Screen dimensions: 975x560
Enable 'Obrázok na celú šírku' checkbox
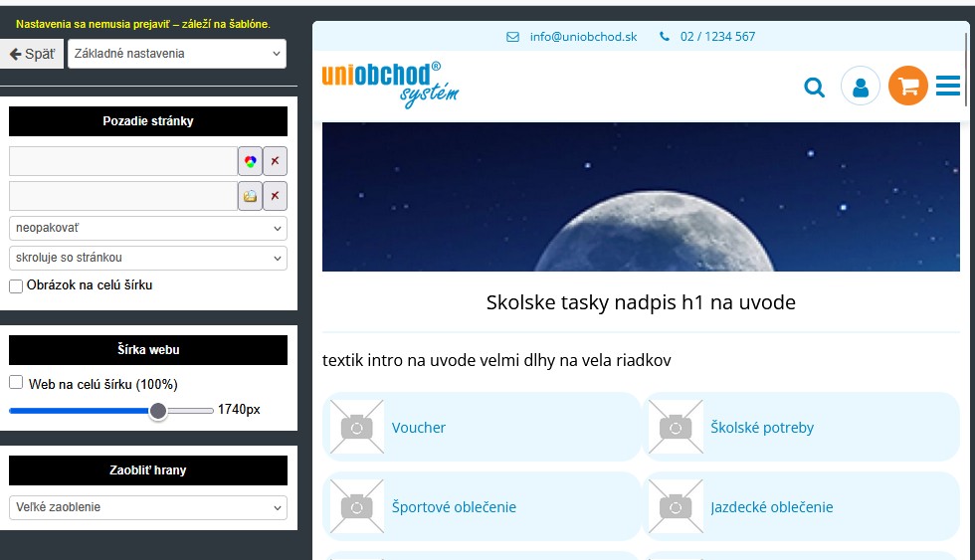pos(16,286)
